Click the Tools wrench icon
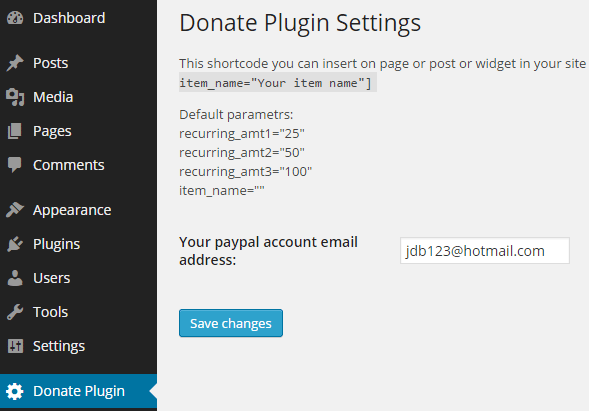This screenshot has height=411, width=589. (15, 312)
